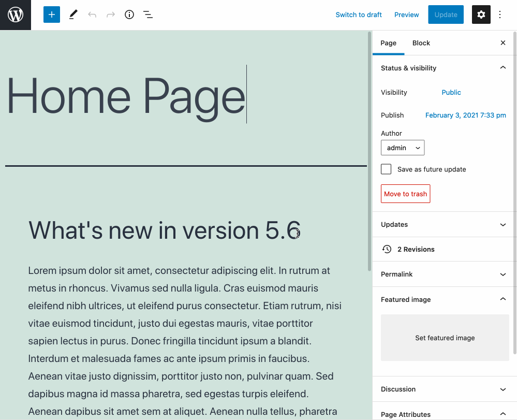This screenshot has width=517, height=420.
Task: Open the Public visibility link
Action: 451,92
